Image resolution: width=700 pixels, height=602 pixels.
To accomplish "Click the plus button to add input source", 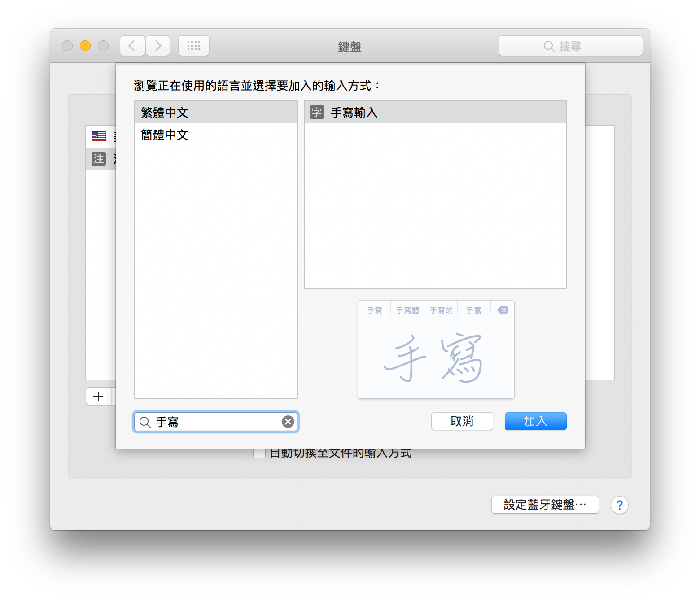I will pos(98,397).
